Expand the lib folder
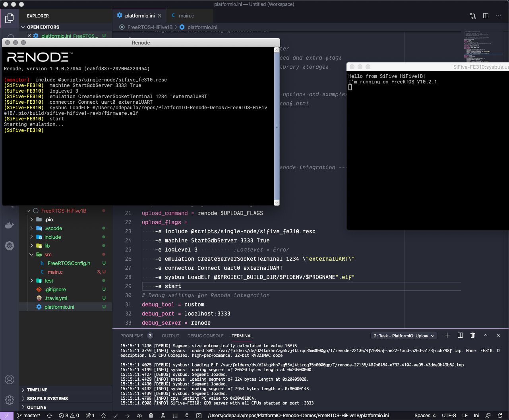The height and width of the screenshot is (420, 509). 66,246
